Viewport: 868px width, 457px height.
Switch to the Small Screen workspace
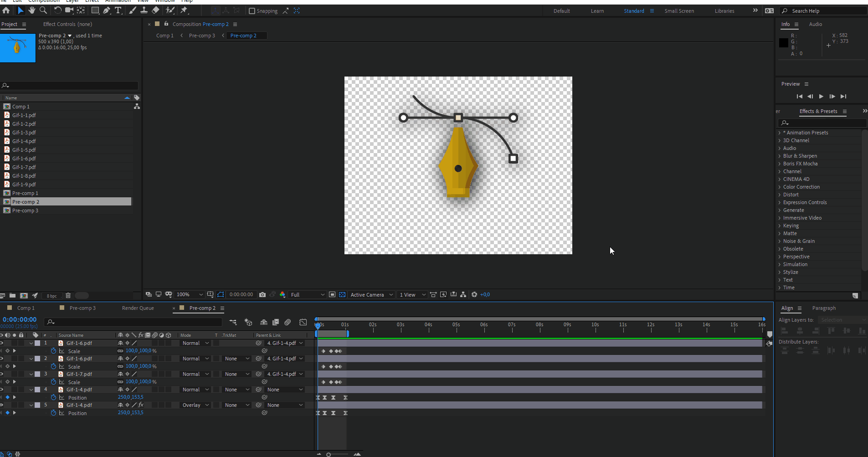click(679, 11)
